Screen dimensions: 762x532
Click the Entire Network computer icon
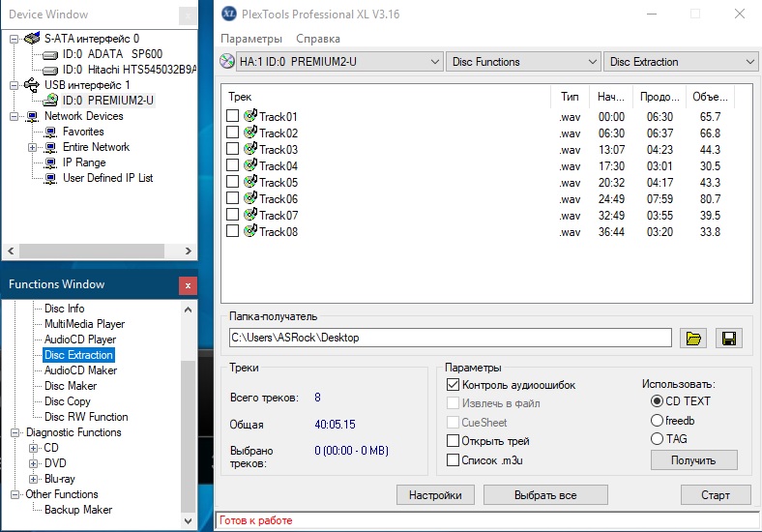50,147
